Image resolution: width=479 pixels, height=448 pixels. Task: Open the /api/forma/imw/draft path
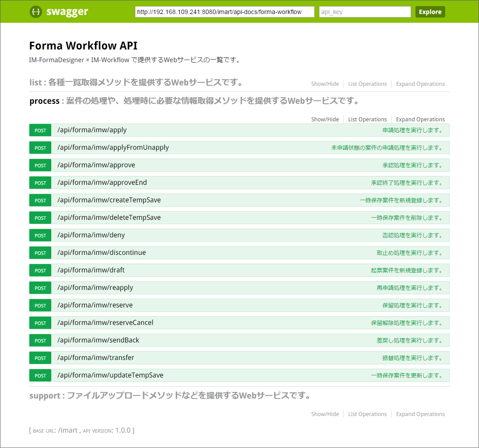click(91, 270)
